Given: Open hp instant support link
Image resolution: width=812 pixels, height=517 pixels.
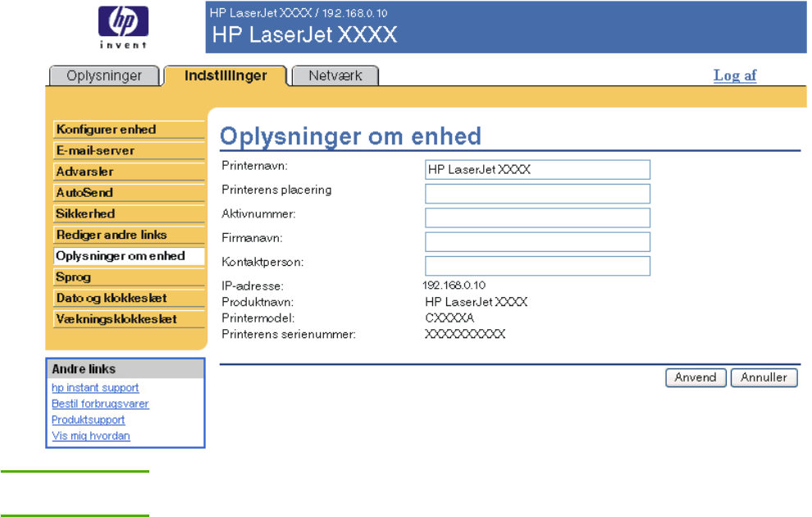Looking at the screenshot, I should [95, 387].
